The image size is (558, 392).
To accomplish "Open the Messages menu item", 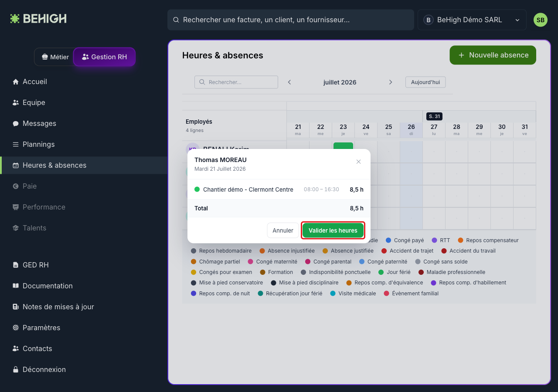I will 84,124.
